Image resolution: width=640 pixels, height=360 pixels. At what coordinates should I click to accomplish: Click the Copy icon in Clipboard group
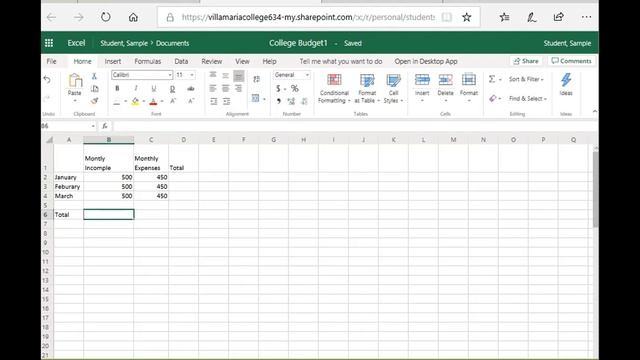(x=95, y=89)
